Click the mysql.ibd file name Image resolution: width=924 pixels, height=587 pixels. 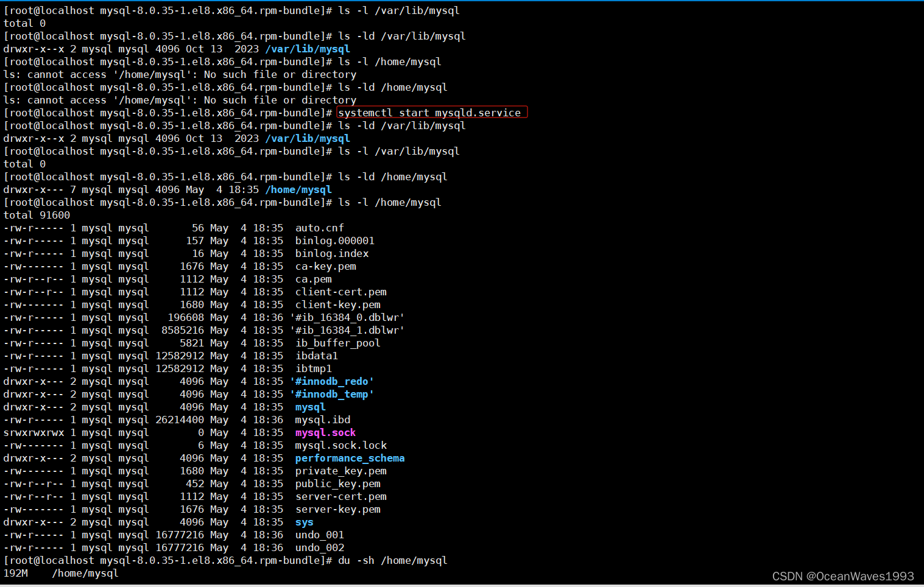tap(323, 420)
